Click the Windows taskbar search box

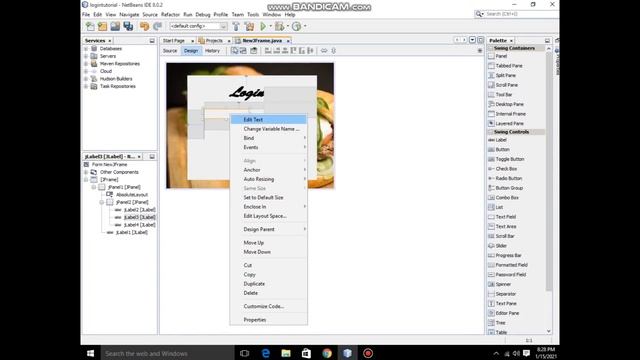tap(167, 353)
